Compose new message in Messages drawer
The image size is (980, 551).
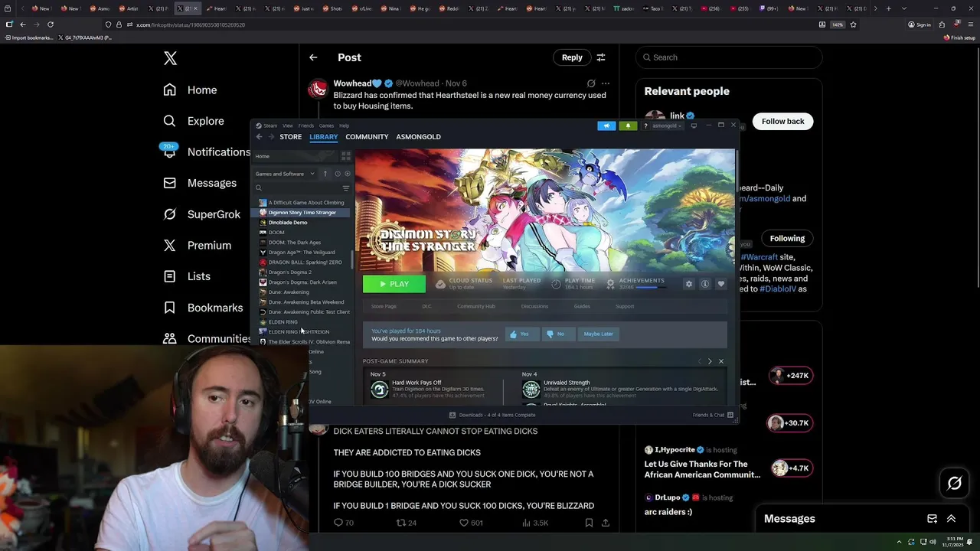click(x=932, y=519)
